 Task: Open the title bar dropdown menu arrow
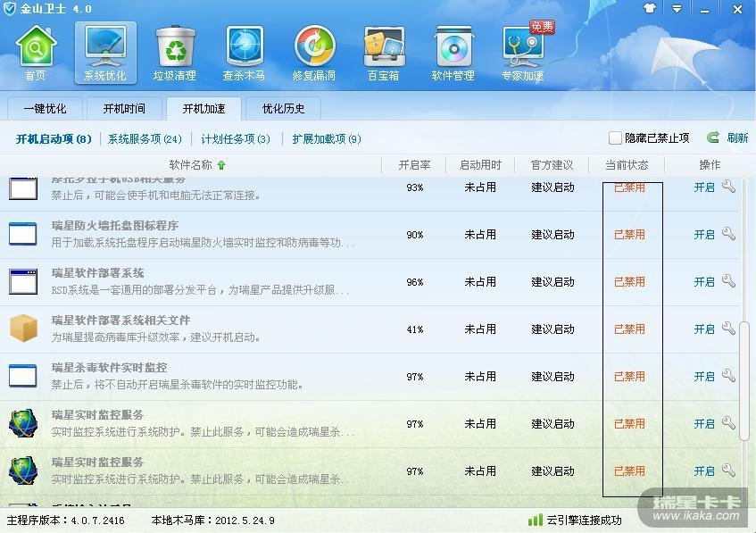coord(677,9)
